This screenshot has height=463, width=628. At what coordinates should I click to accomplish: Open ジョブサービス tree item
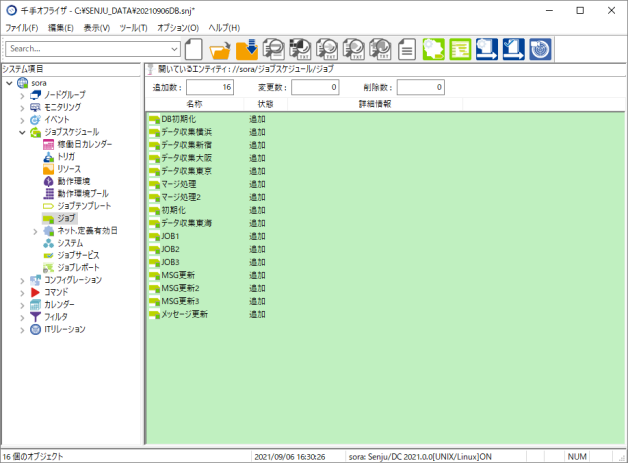pos(78,255)
